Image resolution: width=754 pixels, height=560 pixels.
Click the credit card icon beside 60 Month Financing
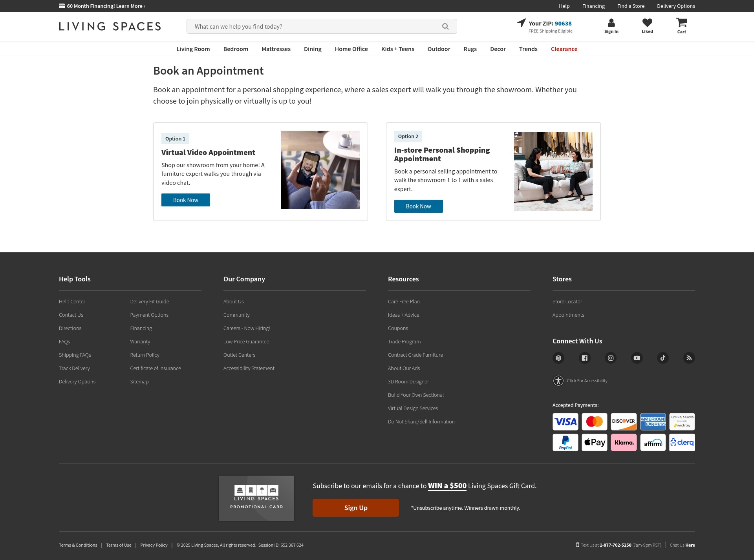(x=62, y=6)
